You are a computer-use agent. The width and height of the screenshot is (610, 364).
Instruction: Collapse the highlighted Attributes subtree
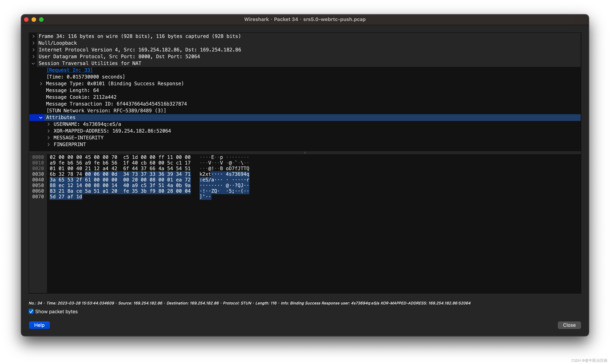tap(41, 118)
